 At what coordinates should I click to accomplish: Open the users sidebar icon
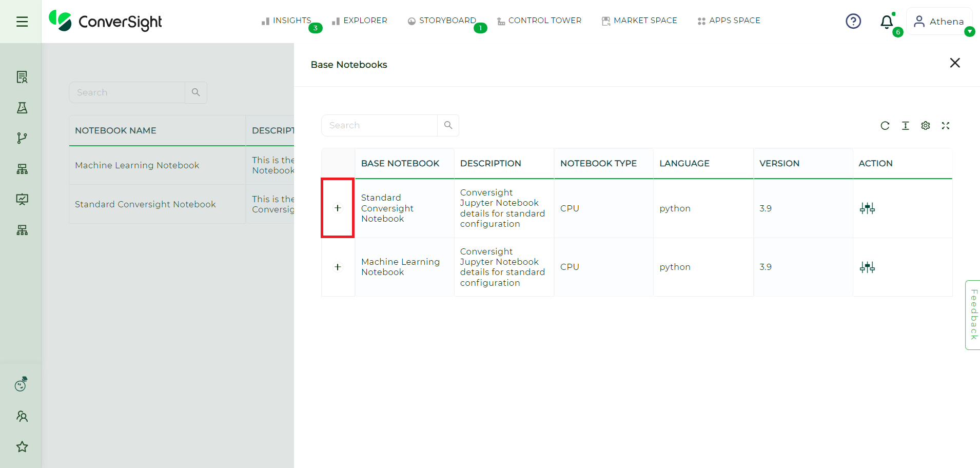(22, 416)
